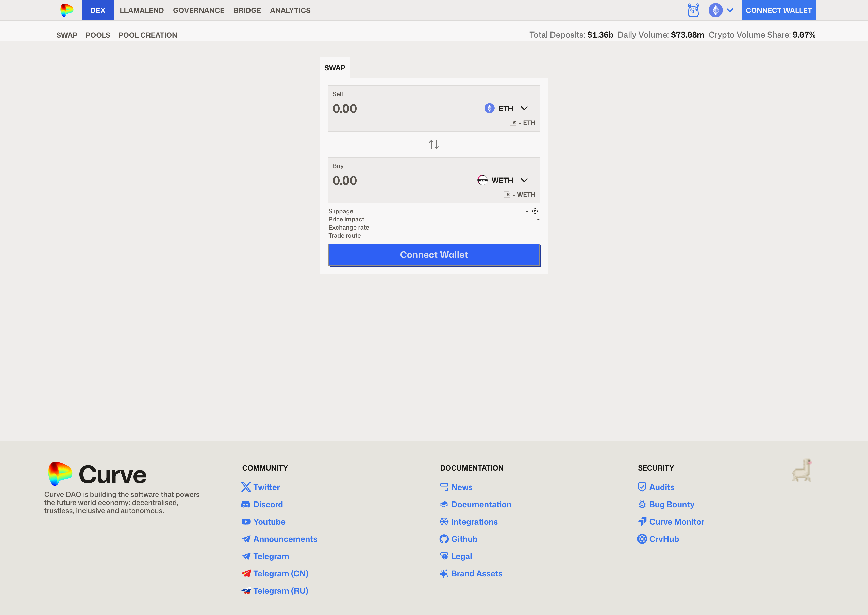Open the POOLS submenu item

click(x=98, y=35)
